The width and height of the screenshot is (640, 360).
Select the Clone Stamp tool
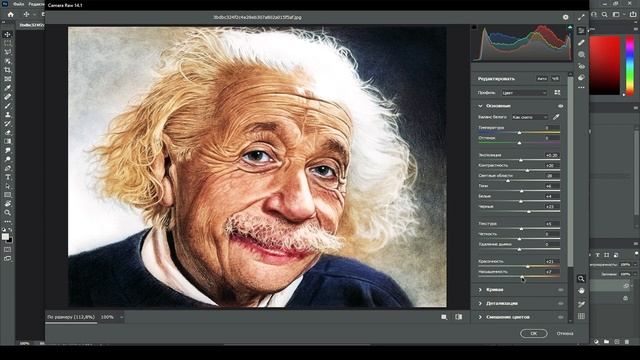(x=7, y=115)
